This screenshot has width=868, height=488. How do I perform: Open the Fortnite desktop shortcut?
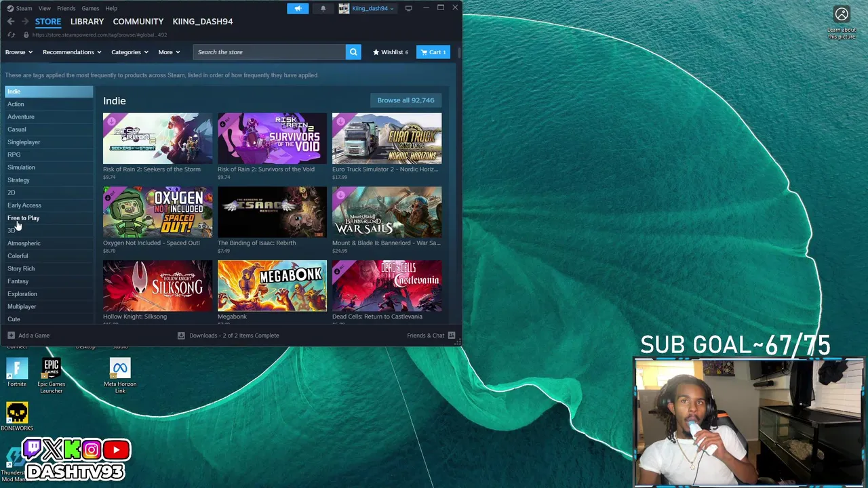(x=17, y=373)
